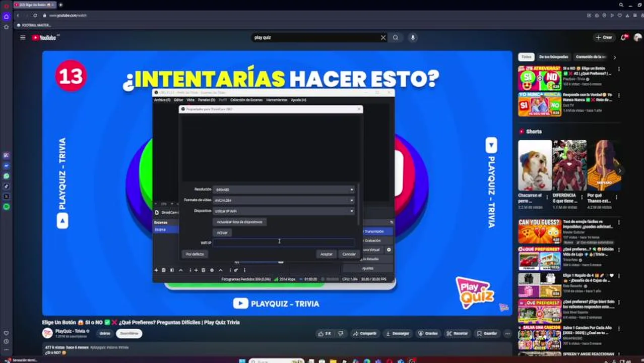Click 'Actualizar lista de dispositivos' button
Viewport: 644px width, 363px height.
coord(239,222)
